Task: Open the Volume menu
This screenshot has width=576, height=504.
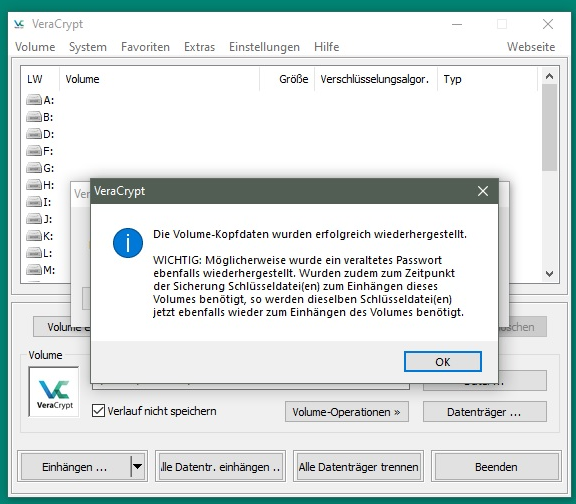Action: (35, 47)
